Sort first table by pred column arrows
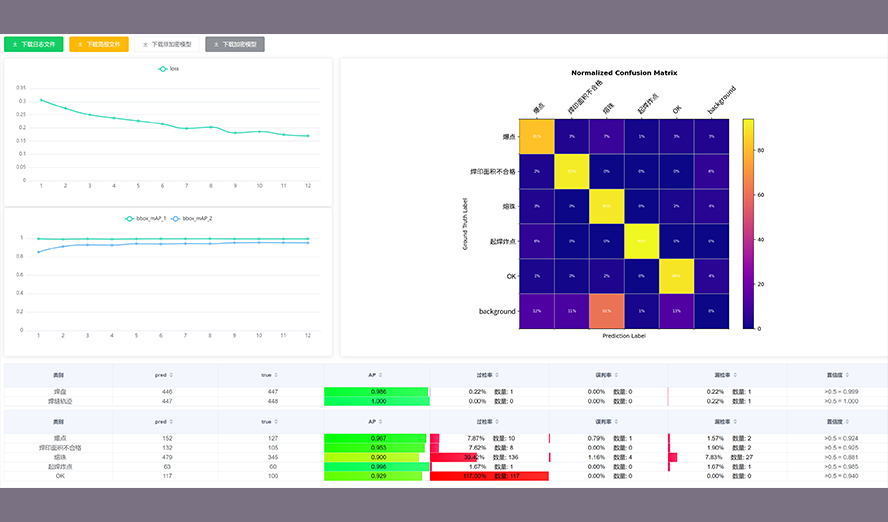 click(172, 376)
